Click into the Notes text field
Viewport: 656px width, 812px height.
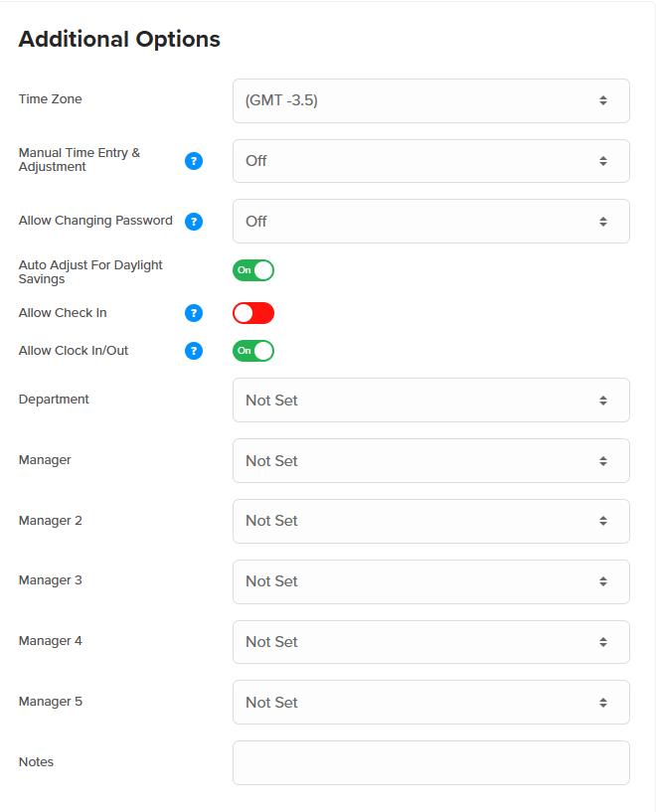click(x=430, y=763)
